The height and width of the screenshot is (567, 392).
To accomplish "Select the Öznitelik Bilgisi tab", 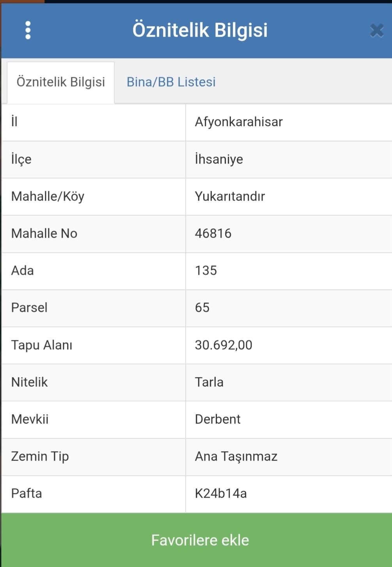I will click(61, 82).
